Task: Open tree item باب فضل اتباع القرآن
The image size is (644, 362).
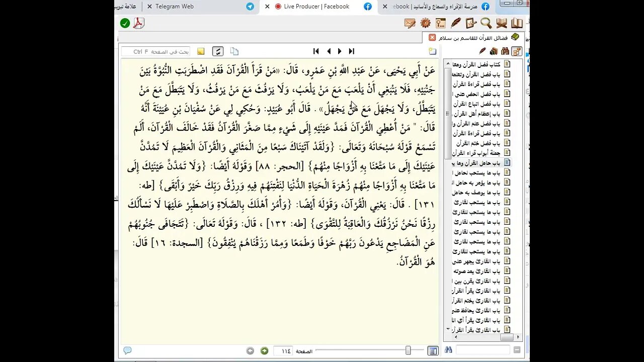Action: coord(481,104)
